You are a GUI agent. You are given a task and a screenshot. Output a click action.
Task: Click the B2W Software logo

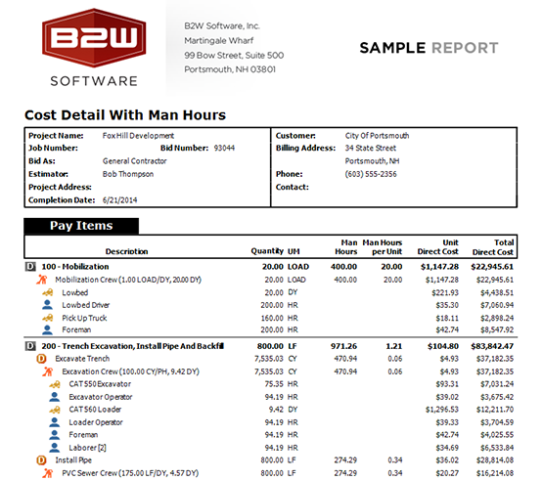coord(94,47)
